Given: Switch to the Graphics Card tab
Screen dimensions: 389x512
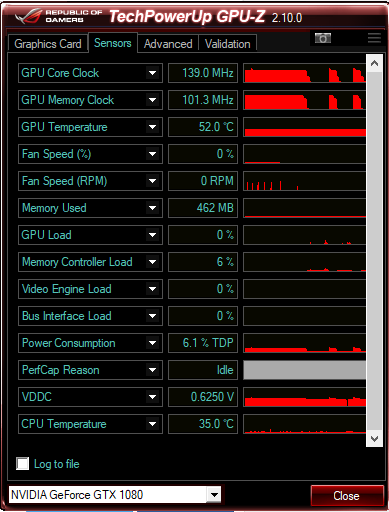Looking at the screenshot, I should pos(48,44).
